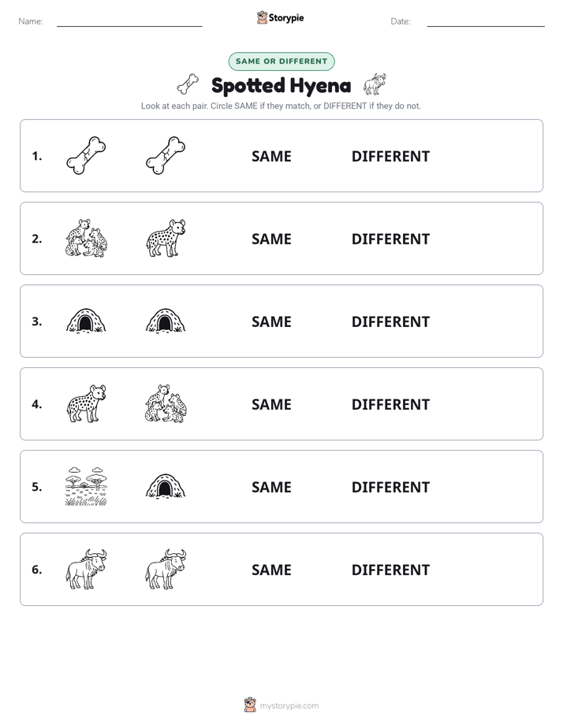The height and width of the screenshot is (728, 563).
Task: Click the wildebeest icon beside the title
Action: click(375, 84)
